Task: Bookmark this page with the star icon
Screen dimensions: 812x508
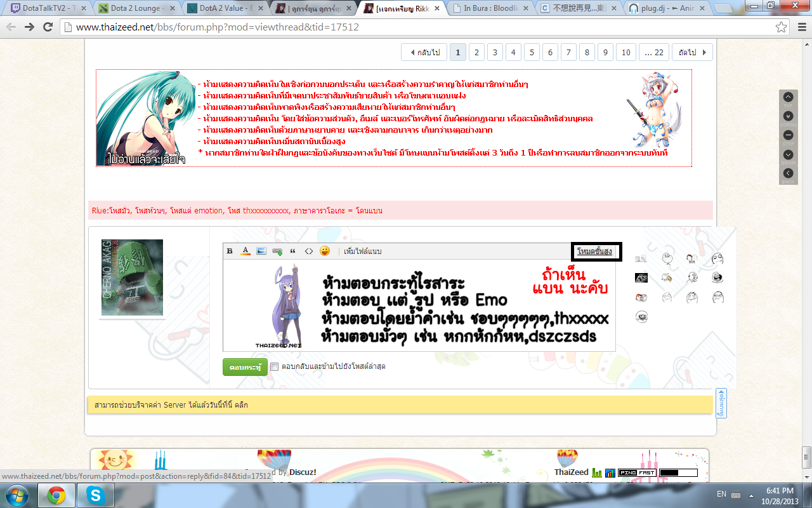Action: pyautogui.click(x=782, y=27)
